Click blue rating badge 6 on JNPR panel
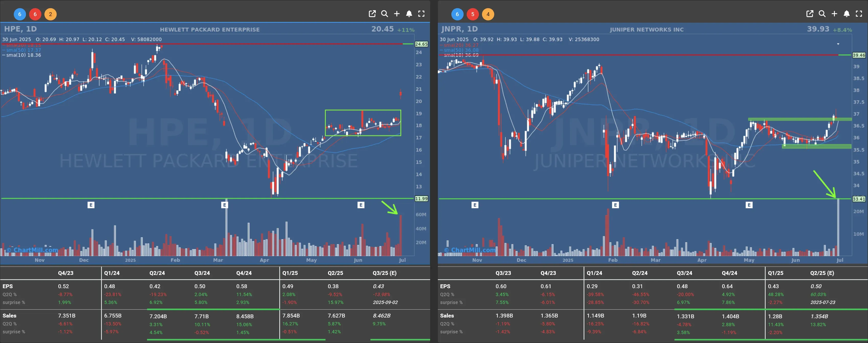The width and height of the screenshot is (868, 343). pyautogui.click(x=457, y=14)
